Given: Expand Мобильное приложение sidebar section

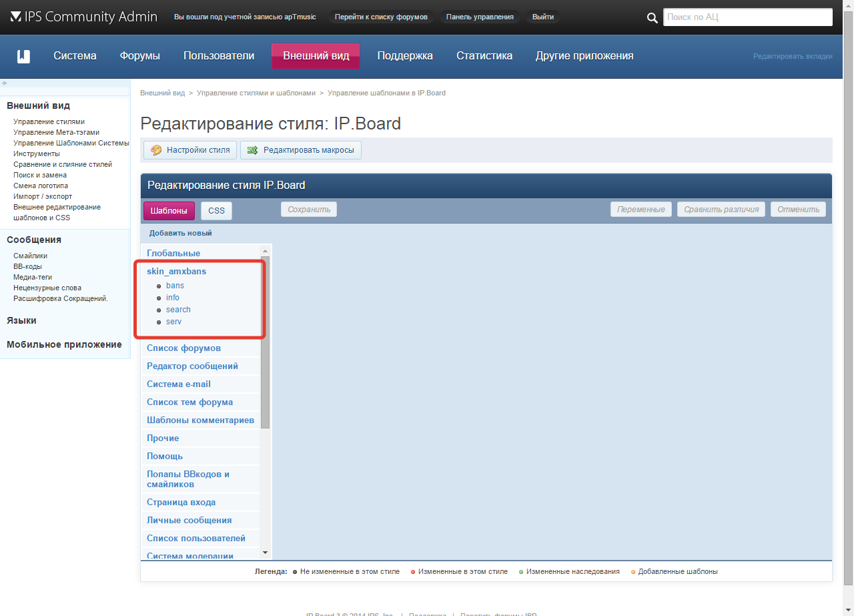Looking at the screenshot, I should (64, 344).
